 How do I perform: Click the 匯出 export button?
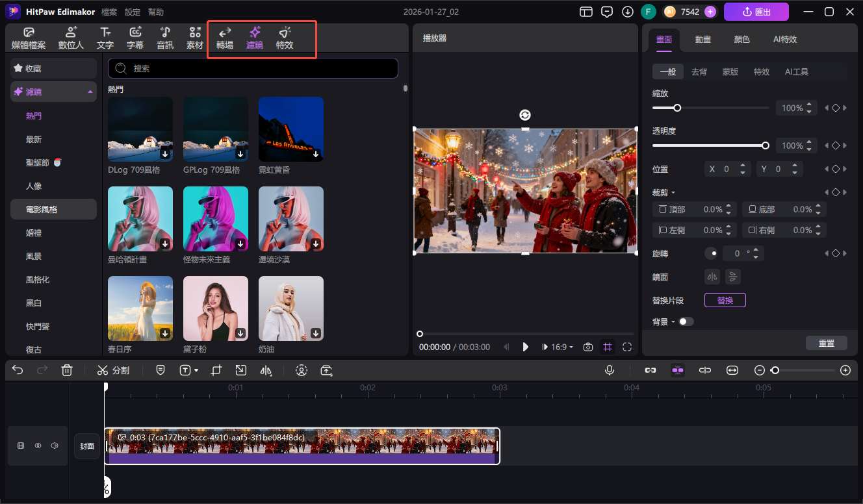756,12
